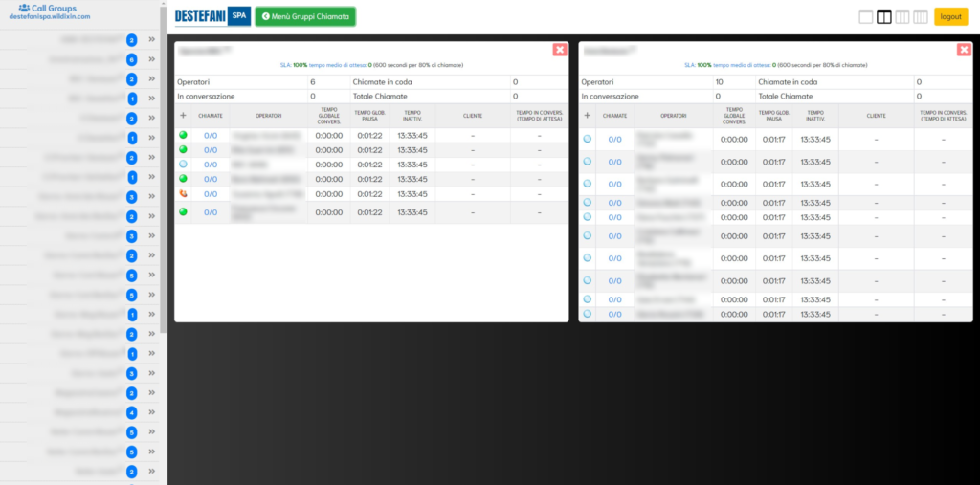Open Menù Gruppi Chiamata

(x=305, y=17)
